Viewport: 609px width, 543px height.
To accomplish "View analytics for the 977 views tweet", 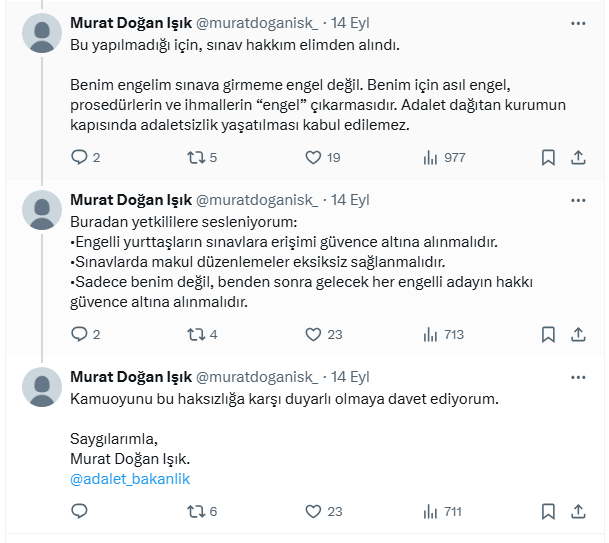I will point(444,158).
